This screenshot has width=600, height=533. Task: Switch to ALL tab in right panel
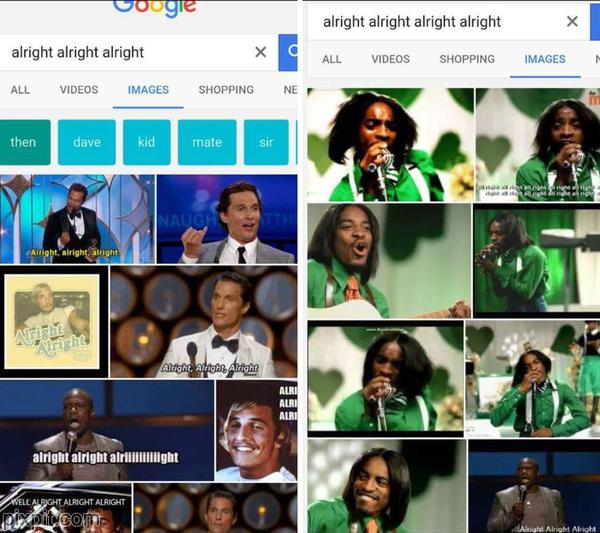(332, 59)
